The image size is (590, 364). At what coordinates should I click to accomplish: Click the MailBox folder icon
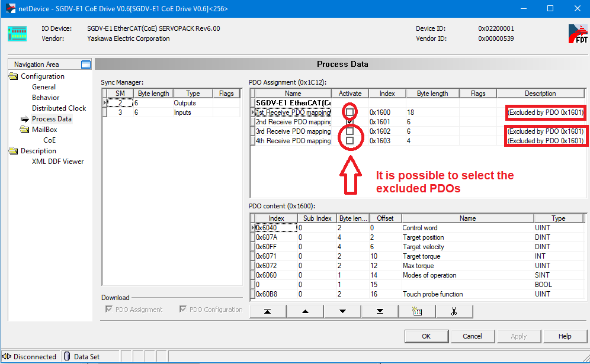point(24,130)
